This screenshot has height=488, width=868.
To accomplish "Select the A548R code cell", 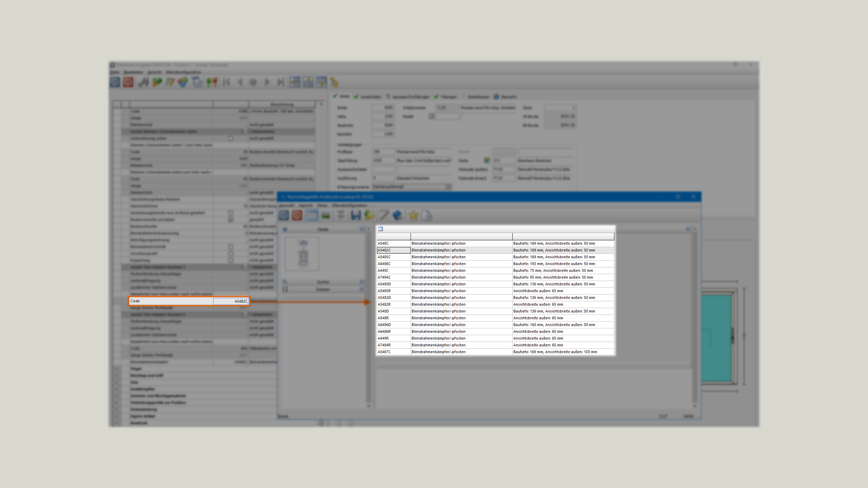I will point(394,318).
